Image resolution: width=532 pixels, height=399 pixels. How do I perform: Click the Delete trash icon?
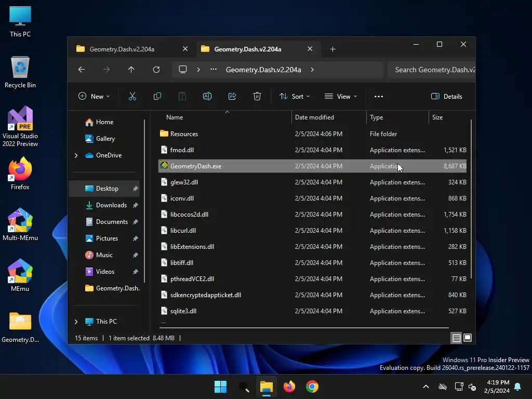coord(257,96)
